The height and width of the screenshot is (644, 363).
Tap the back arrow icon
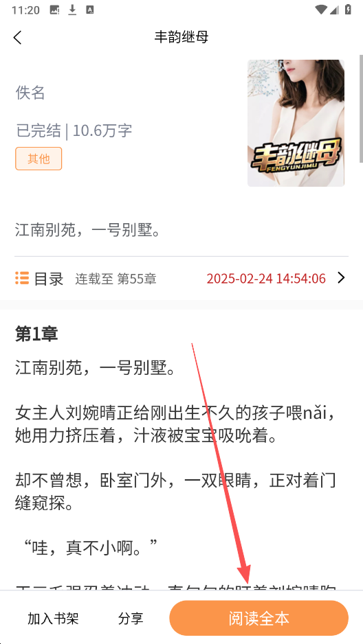tap(17, 37)
